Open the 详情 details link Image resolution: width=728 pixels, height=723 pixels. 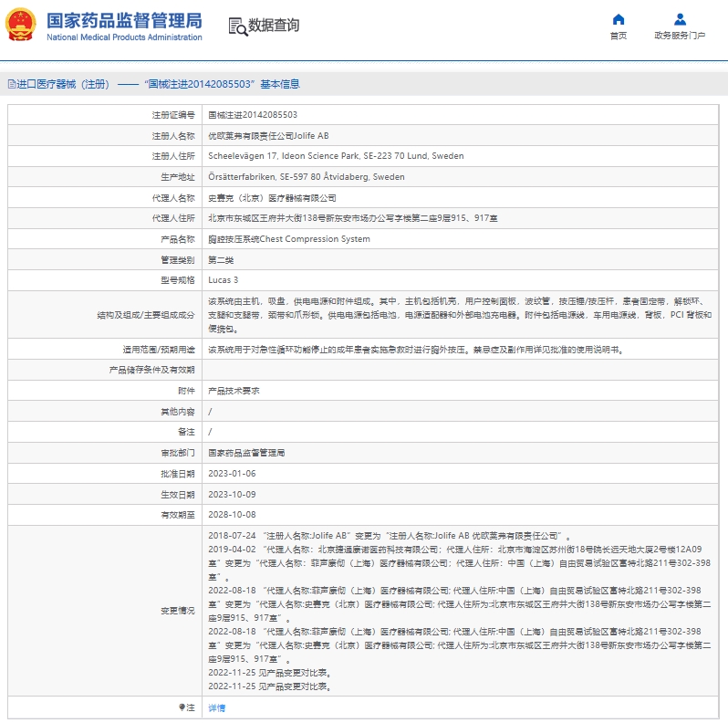[217, 707]
